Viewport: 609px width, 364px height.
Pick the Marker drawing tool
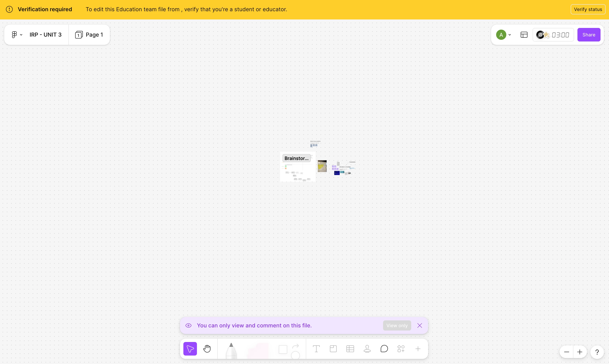click(x=231, y=351)
